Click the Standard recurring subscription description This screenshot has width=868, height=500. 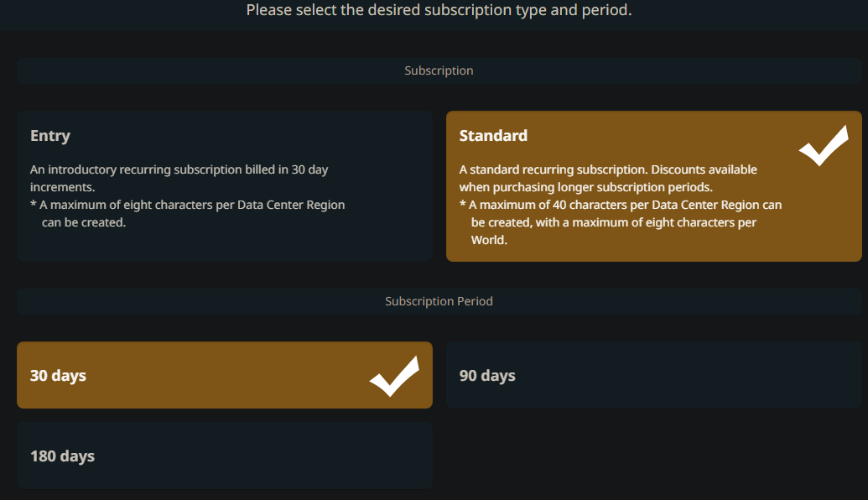coord(554,169)
